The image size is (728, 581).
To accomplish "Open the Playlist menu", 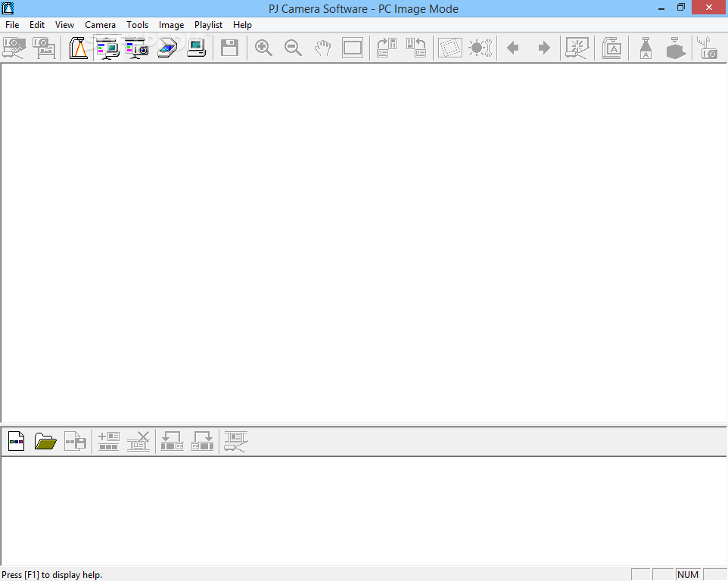I will pos(208,25).
